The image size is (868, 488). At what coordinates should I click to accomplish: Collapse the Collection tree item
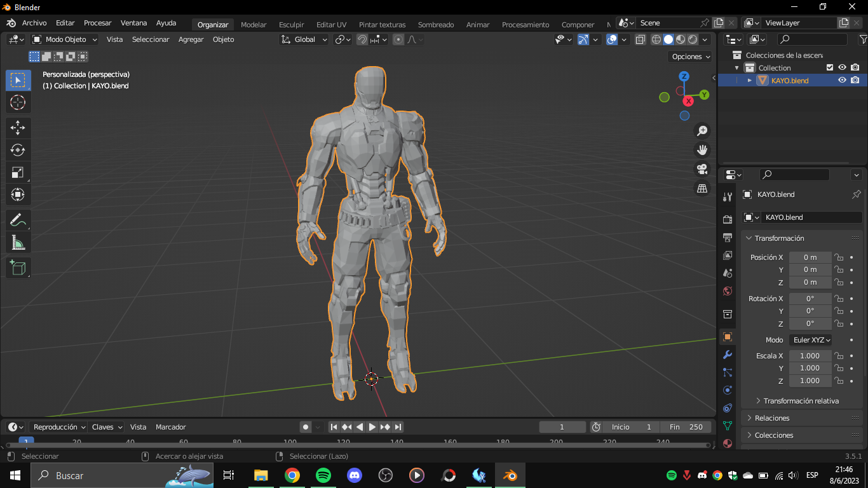[x=737, y=68]
